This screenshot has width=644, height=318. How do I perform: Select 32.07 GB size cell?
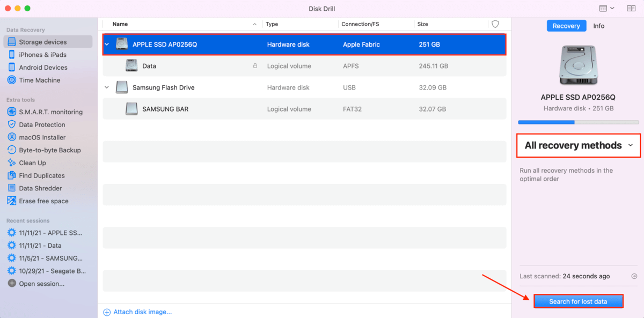pos(433,109)
